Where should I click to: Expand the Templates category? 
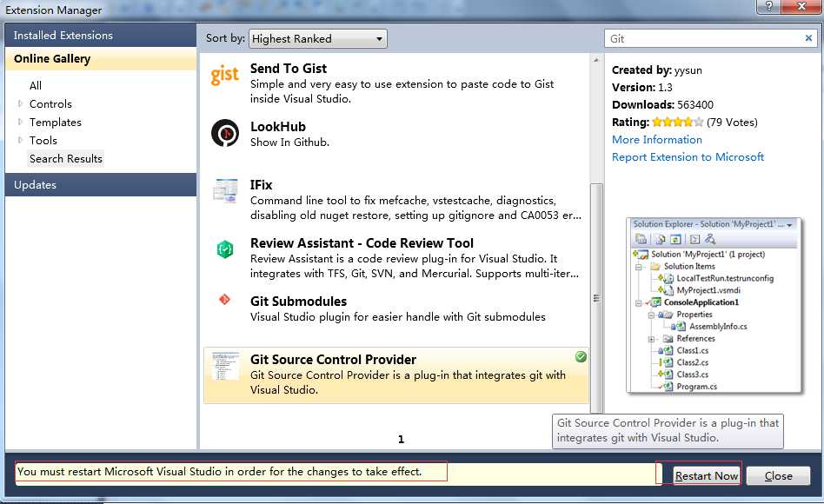20,122
